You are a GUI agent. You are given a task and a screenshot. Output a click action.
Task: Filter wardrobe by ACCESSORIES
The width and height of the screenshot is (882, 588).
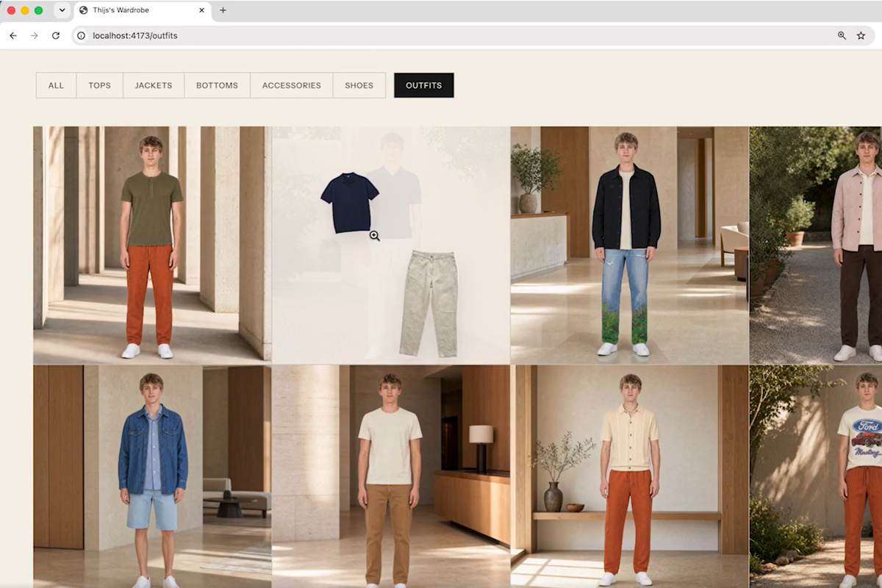pos(292,85)
